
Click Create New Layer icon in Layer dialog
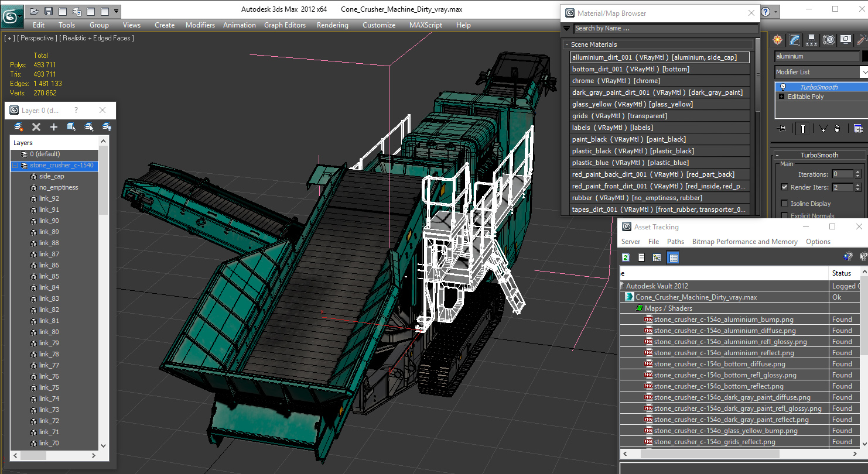[19, 126]
